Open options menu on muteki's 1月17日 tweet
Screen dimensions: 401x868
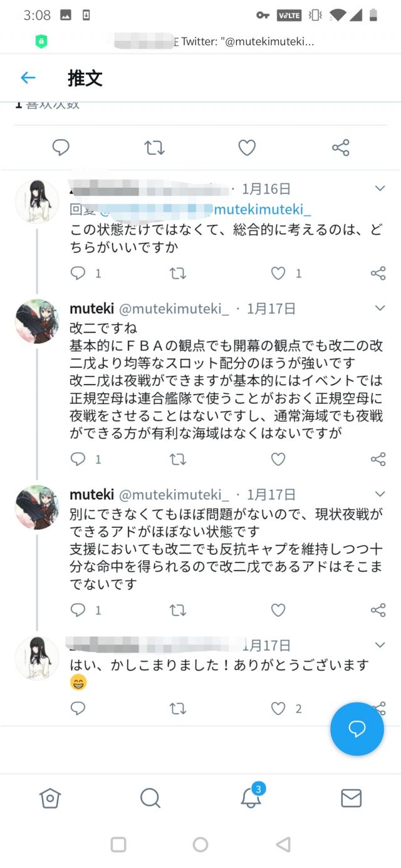pos(380,307)
